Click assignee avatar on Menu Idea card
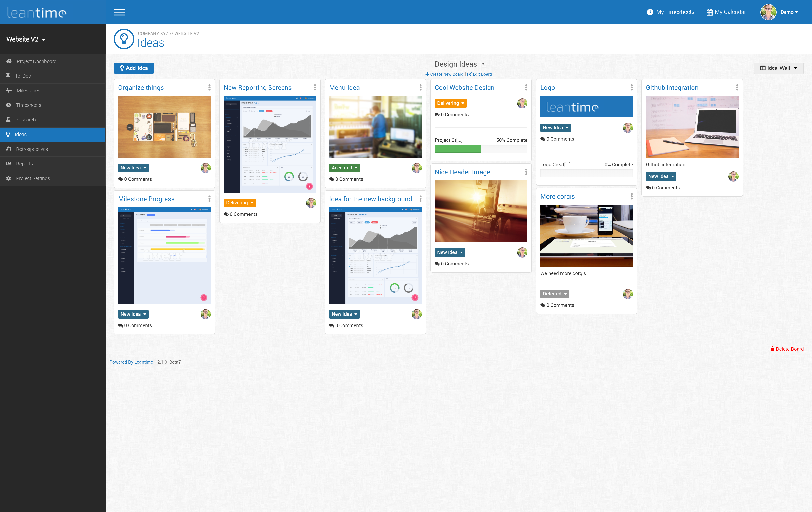Screen dimensions: 812x512 coord(416,168)
